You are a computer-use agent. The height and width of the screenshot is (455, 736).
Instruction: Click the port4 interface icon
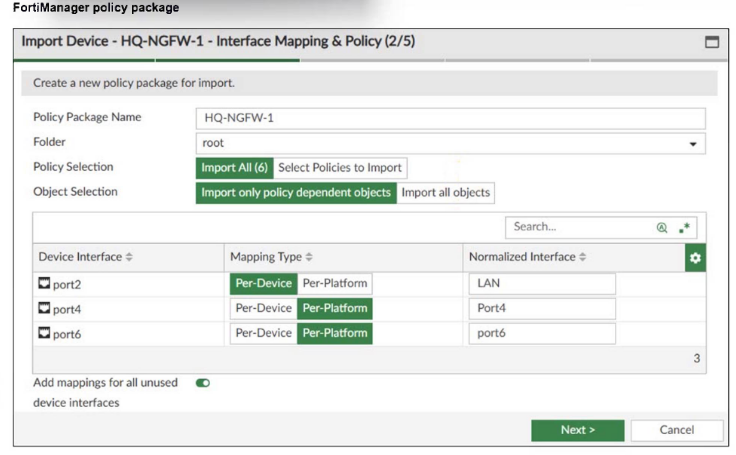coord(44,309)
